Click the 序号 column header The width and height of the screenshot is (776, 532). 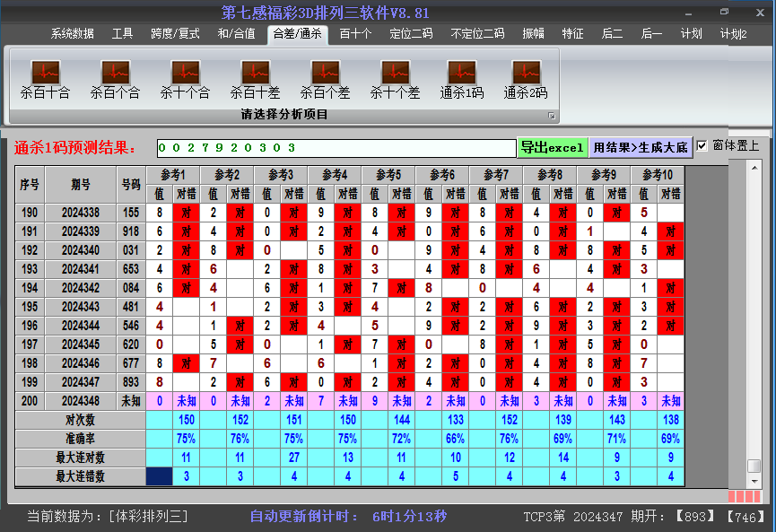click(30, 185)
